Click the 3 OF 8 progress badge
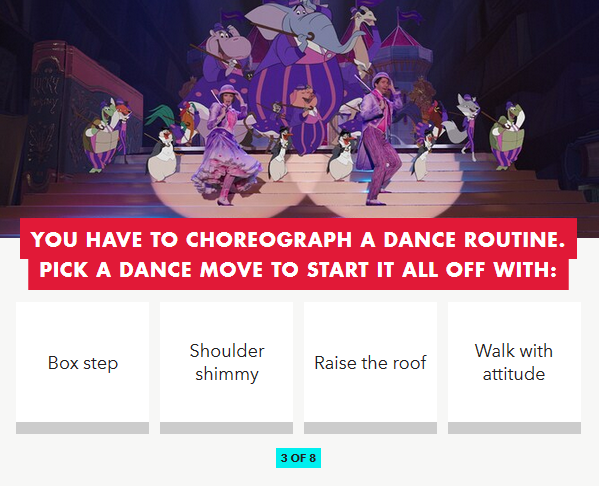The width and height of the screenshot is (599, 486). 298,458
